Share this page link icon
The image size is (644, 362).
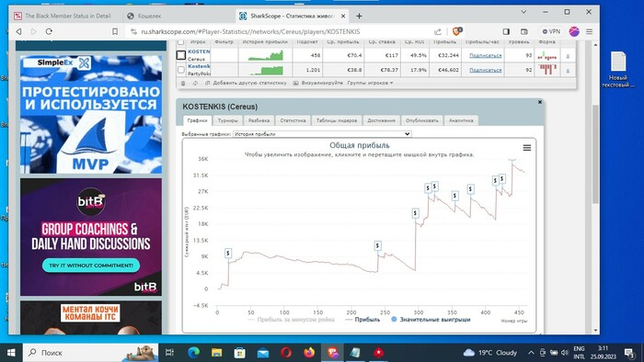click(x=438, y=31)
